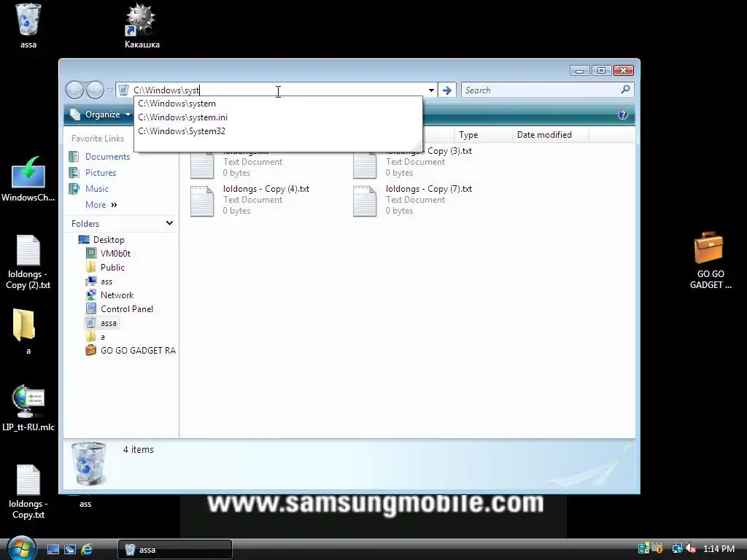Click Show Desktop quick launch icon
The width and height of the screenshot is (747, 560).
[53, 550]
